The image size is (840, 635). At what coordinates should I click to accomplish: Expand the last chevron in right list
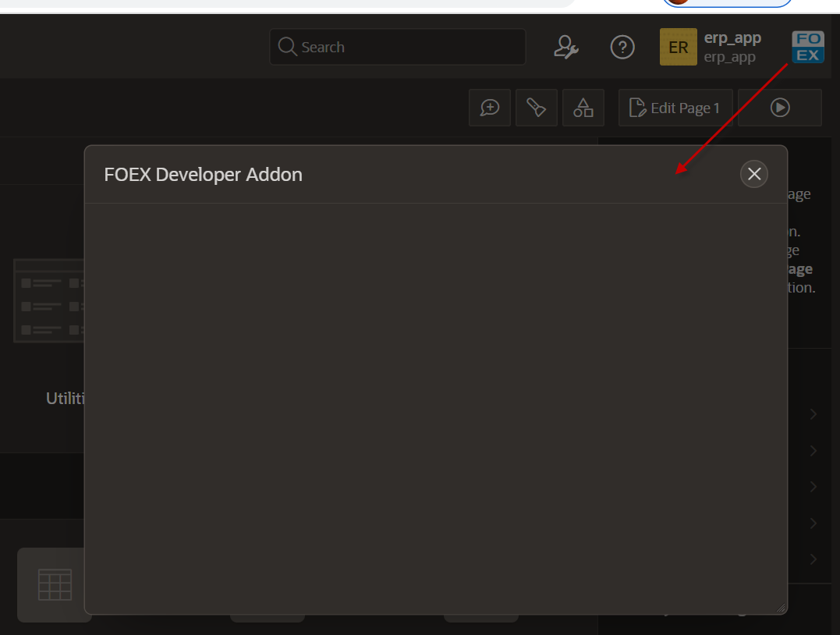click(813, 559)
